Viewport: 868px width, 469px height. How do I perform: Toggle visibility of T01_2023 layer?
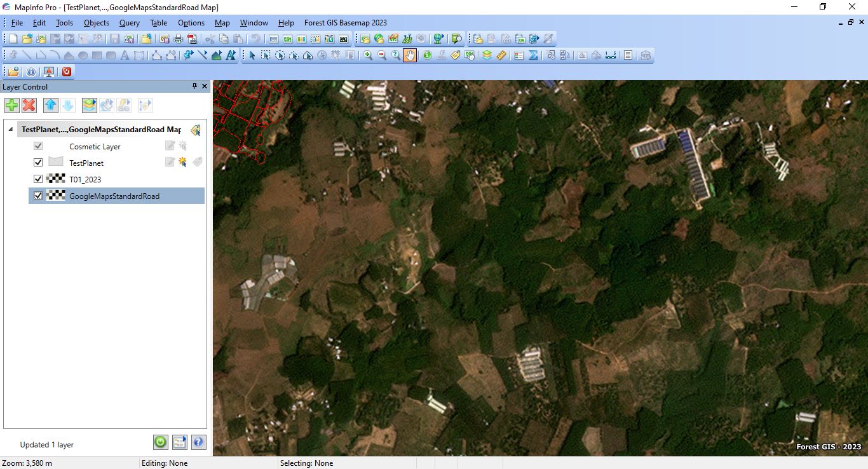point(38,179)
